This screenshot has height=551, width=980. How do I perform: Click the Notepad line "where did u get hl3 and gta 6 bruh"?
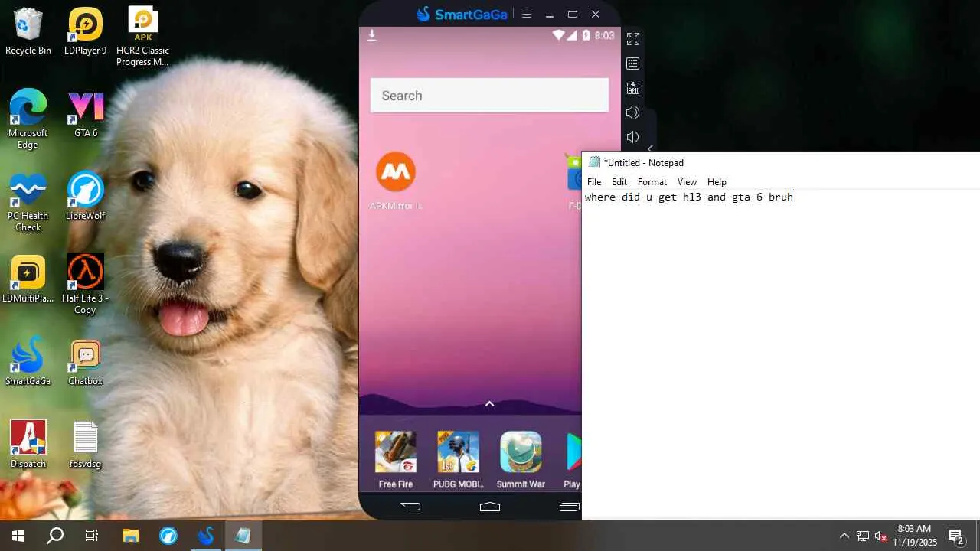pos(689,197)
